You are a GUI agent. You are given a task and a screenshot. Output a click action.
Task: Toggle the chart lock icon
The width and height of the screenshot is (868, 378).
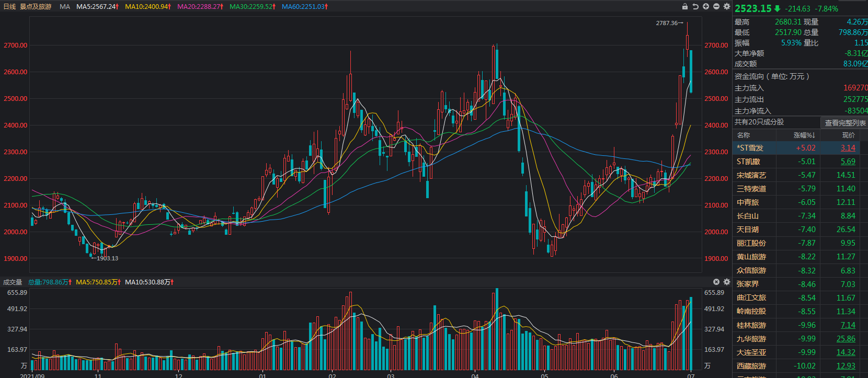pos(685,7)
